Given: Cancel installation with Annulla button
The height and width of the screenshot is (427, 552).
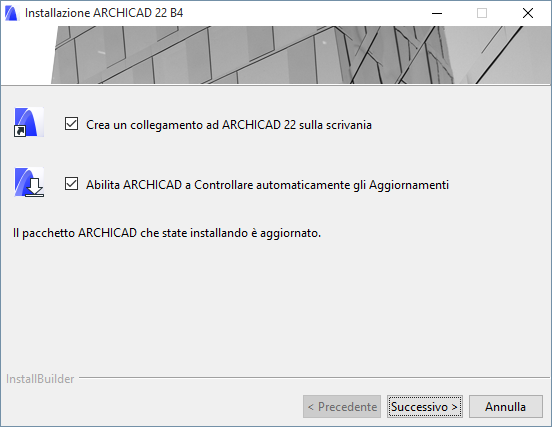Looking at the screenshot, I should point(506,407).
